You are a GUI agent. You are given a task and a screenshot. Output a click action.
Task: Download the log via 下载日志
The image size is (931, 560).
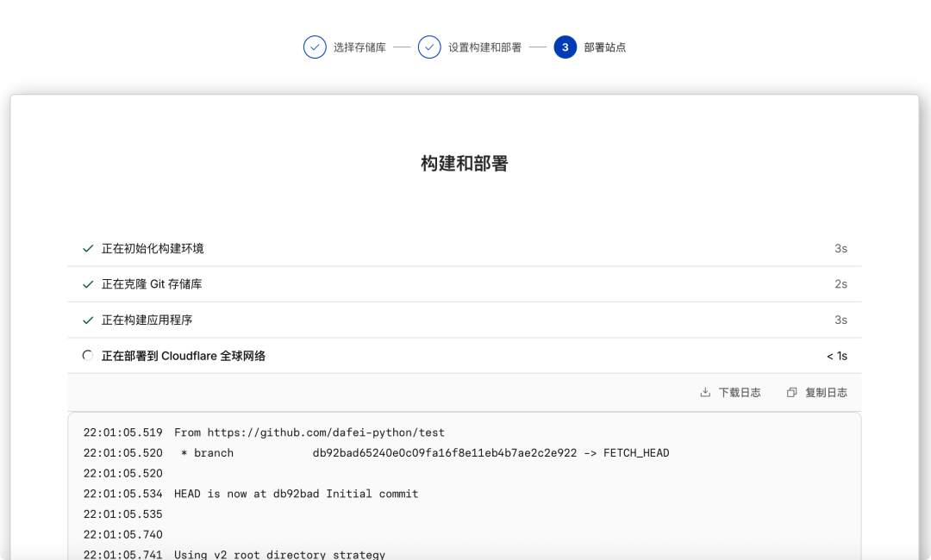(x=731, y=392)
